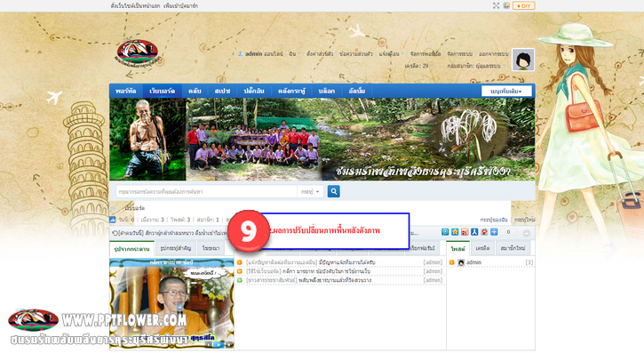Open สเปซ in the navigation bar
The height and width of the screenshot is (353, 644).
(223, 91)
